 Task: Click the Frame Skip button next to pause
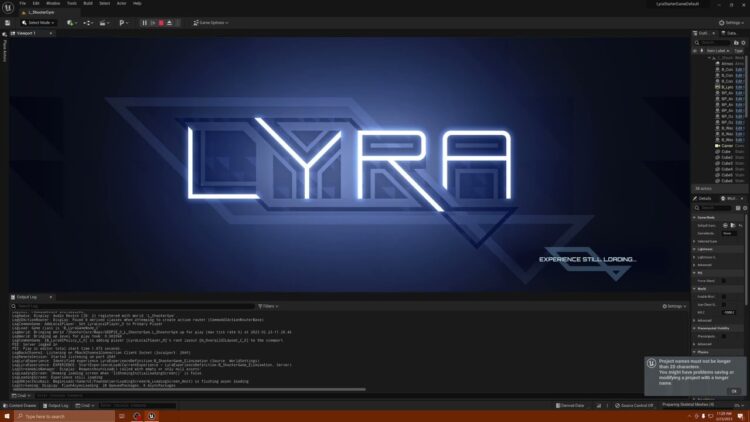(153, 22)
